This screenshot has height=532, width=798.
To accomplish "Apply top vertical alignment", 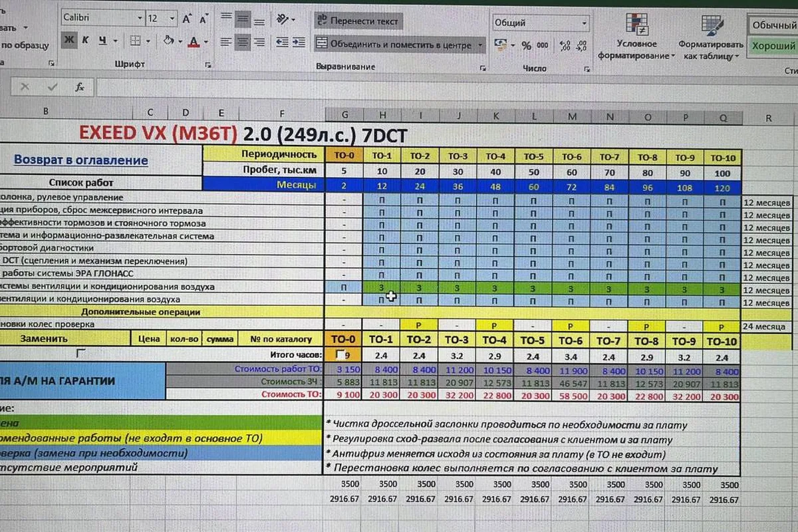I will pyautogui.click(x=226, y=16).
